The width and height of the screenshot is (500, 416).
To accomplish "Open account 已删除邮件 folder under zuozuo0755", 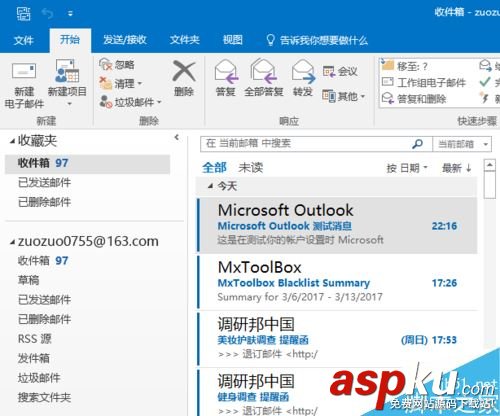I will 44,319.
